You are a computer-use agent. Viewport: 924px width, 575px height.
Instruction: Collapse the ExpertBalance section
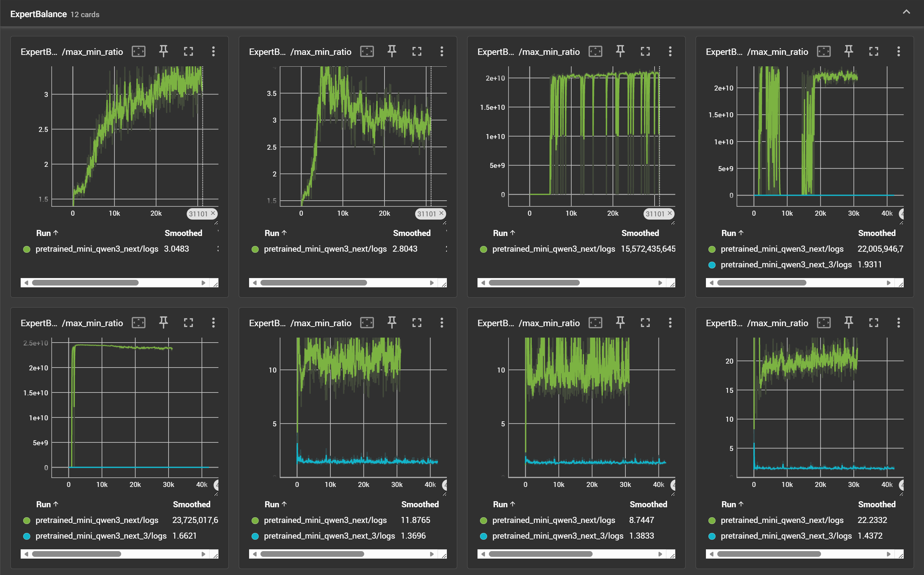(906, 12)
